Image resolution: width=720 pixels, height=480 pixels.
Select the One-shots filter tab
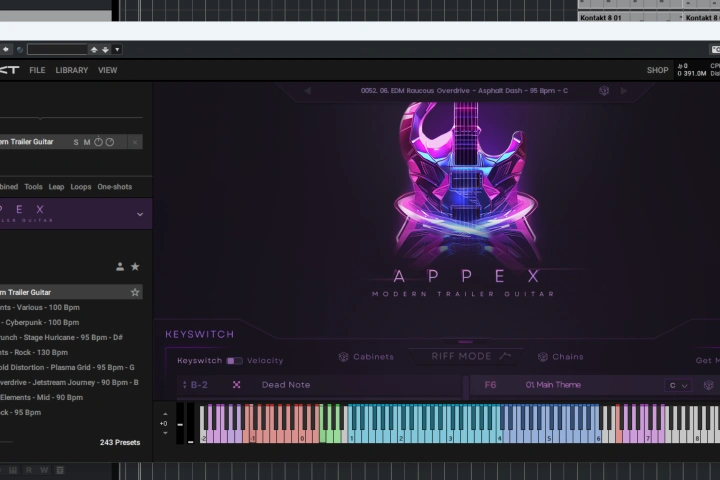pos(115,186)
